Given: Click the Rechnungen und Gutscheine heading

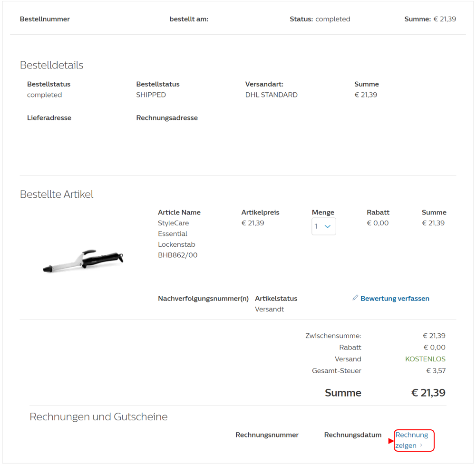Looking at the screenshot, I should click(x=98, y=417).
